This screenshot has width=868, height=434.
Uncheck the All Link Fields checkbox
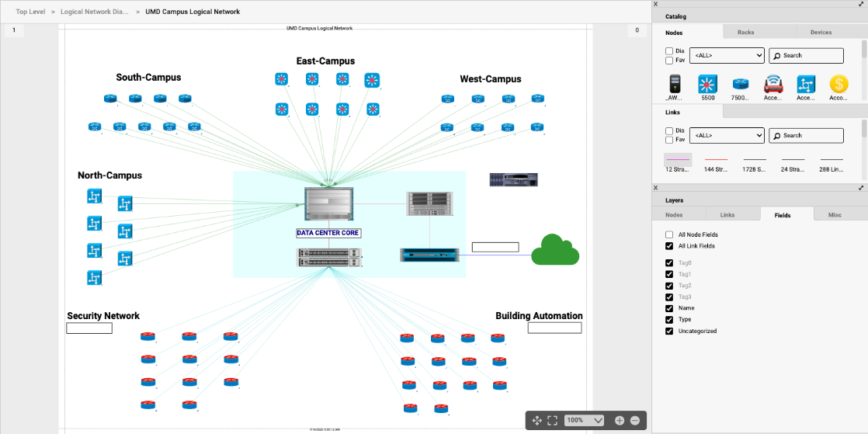(x=669, y=246)
